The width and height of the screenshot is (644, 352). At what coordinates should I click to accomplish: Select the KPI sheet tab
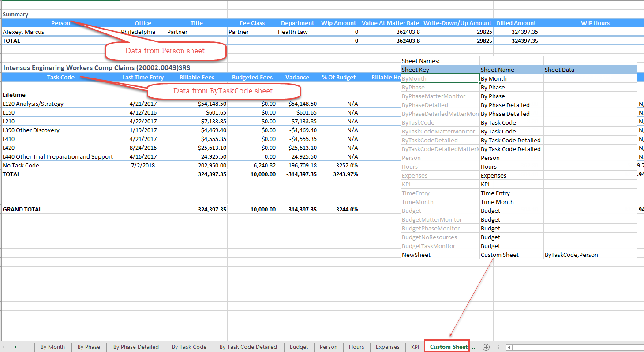point(415,347)
